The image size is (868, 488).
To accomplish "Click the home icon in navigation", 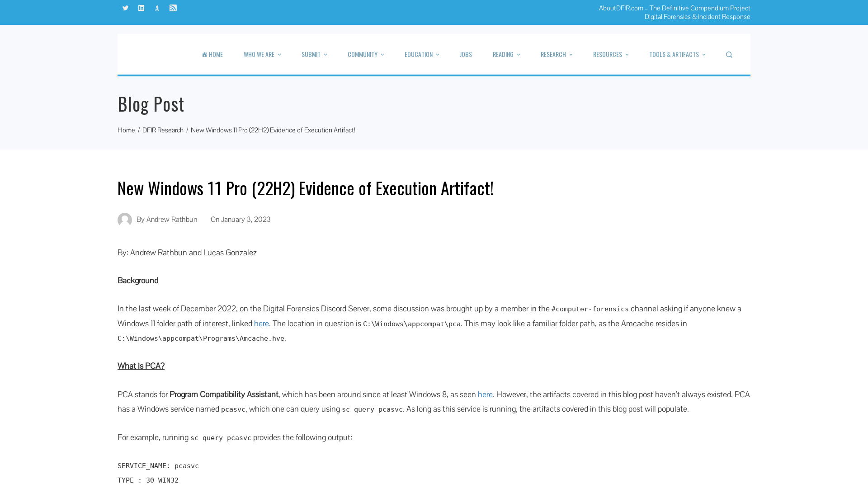I will (204, 54).
